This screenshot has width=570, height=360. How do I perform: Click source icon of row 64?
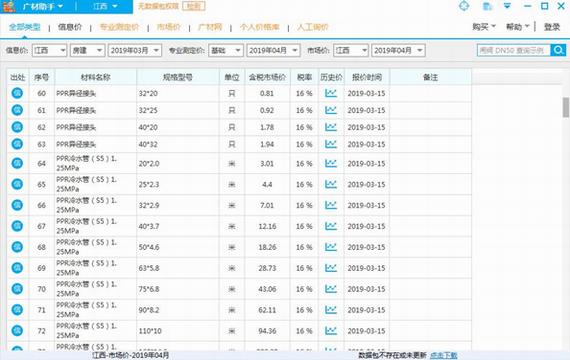click(17, 163)
